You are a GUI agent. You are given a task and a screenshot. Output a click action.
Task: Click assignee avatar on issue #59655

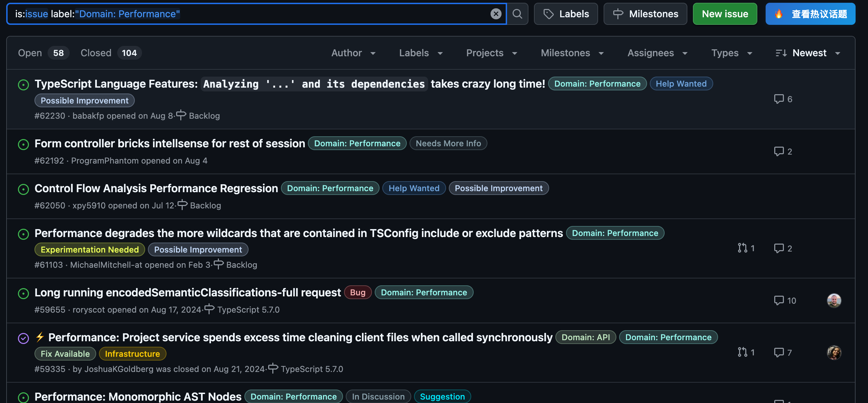pyautogui.click(x=834, y=301)
